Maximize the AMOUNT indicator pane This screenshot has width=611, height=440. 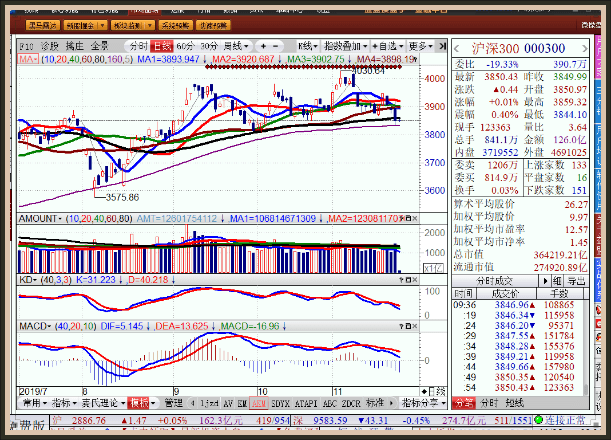408,219
